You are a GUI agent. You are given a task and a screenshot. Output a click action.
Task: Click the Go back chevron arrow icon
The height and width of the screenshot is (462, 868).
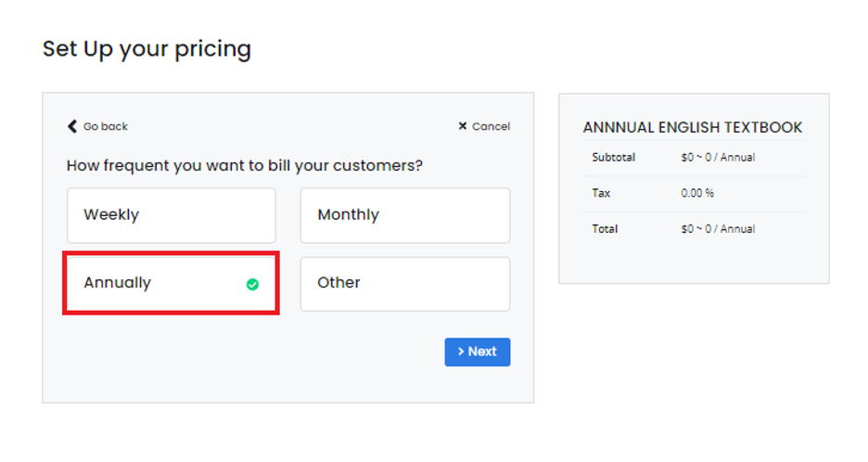coord(72,126)
